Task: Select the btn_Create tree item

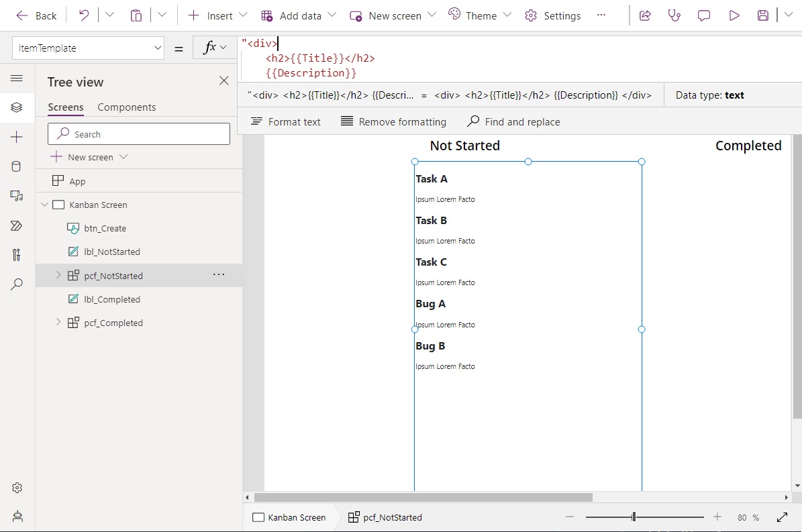Action: click(105, 228)
